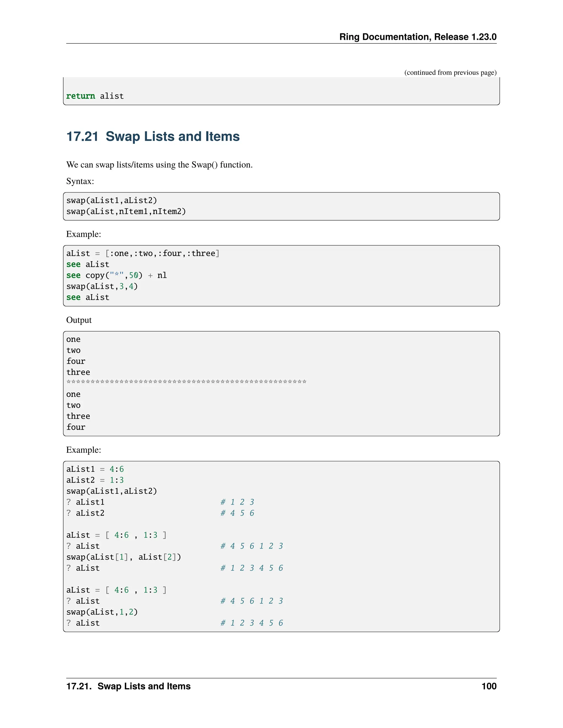The height and width of the screenshot is (728, 563).
Task: Click the 'Output' label
Action: [79, 320]
